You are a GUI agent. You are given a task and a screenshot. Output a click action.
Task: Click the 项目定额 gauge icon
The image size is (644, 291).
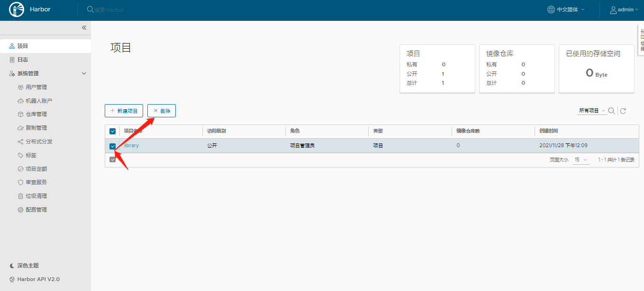coord(20,169)
